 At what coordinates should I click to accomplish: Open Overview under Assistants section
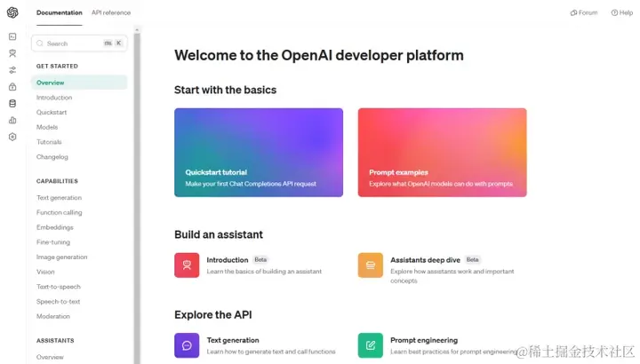[50, 357]
